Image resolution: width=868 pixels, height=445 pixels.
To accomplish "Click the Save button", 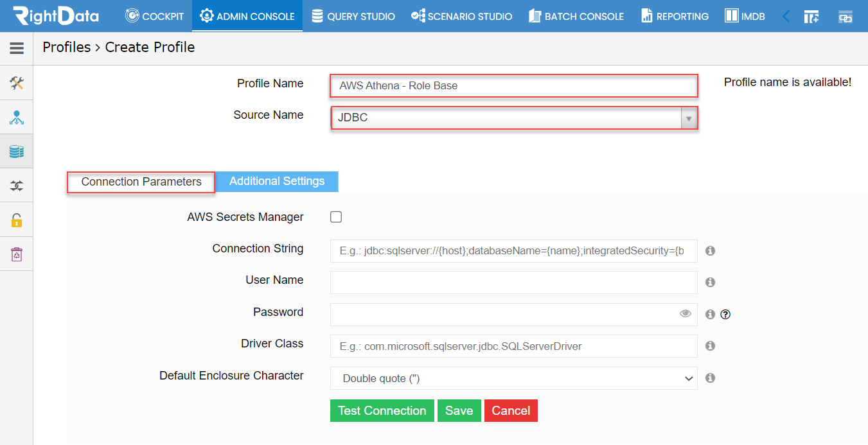I will 459,411.
